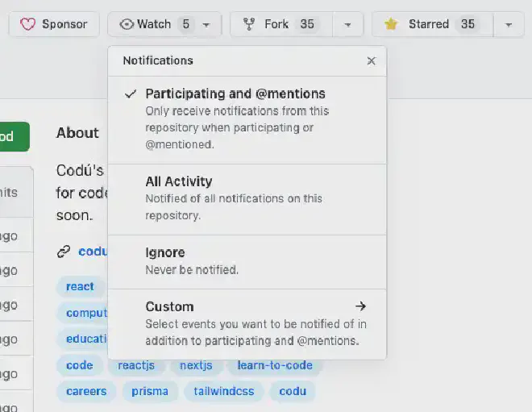
Task: Open the Starred lists dropdown arrow
Action: pyautogui.click(x=509, y=25)
